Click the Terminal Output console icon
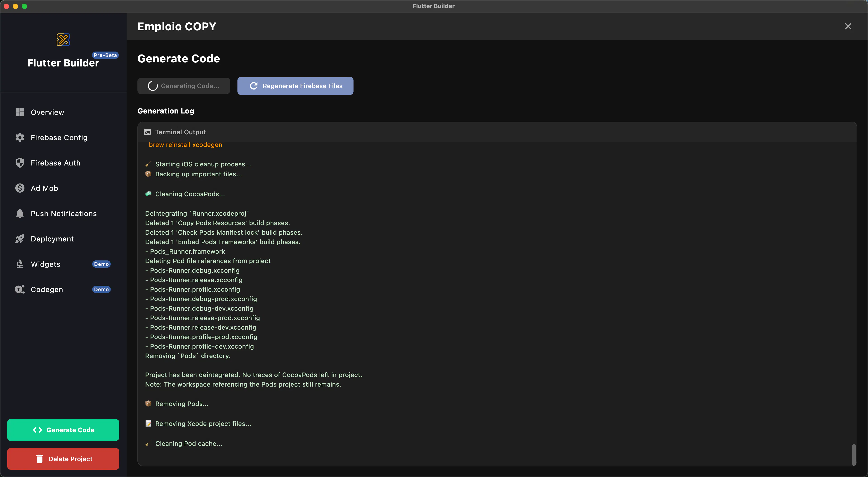Viewport: 868px width, 477px height. click(x=147, y=132)
